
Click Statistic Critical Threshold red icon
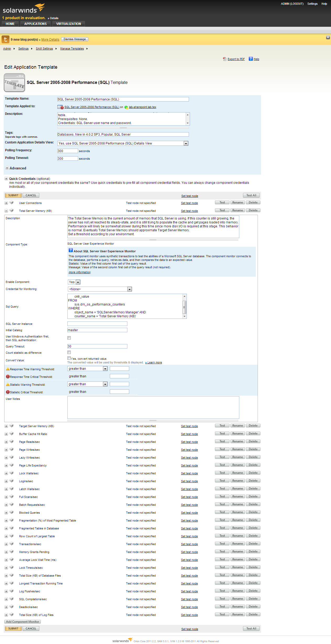[8, 392]
